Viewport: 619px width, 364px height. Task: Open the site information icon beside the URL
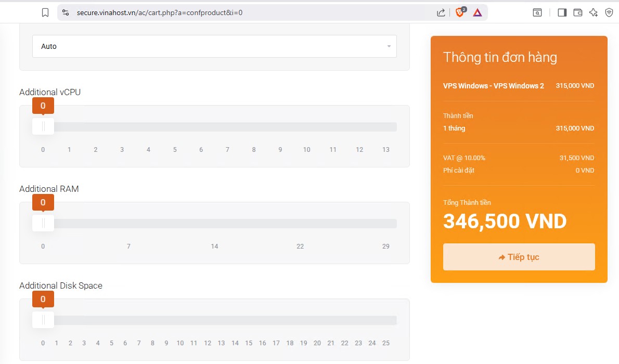pos(66,13)
